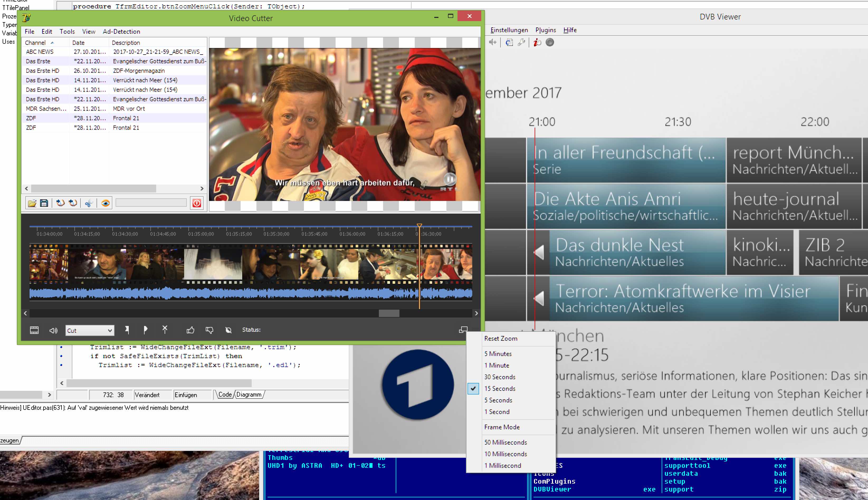Select the checked 15 Seconds zoom option
Screen dimensions: 868x500
click(x=499, y=388)
